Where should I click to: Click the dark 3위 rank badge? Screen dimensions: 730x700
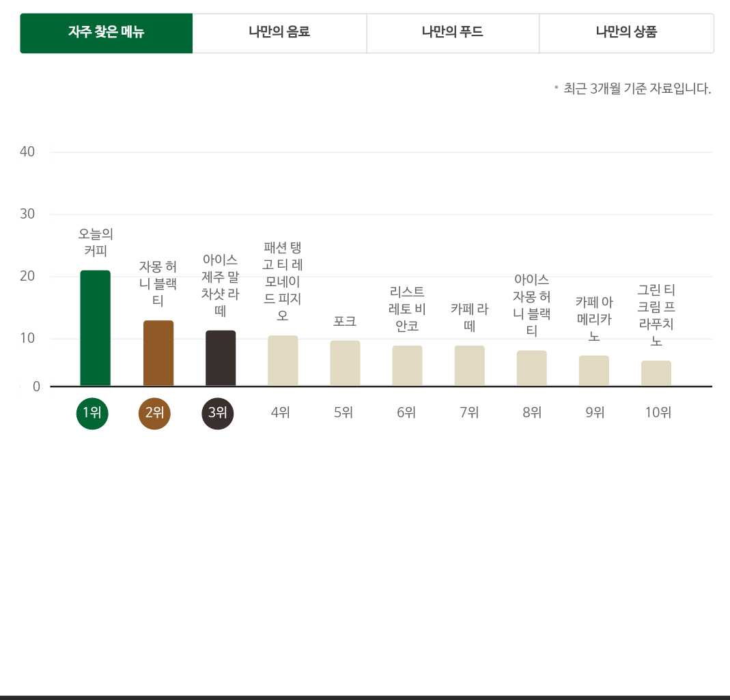pyautogui.click(x=218, y=412)
